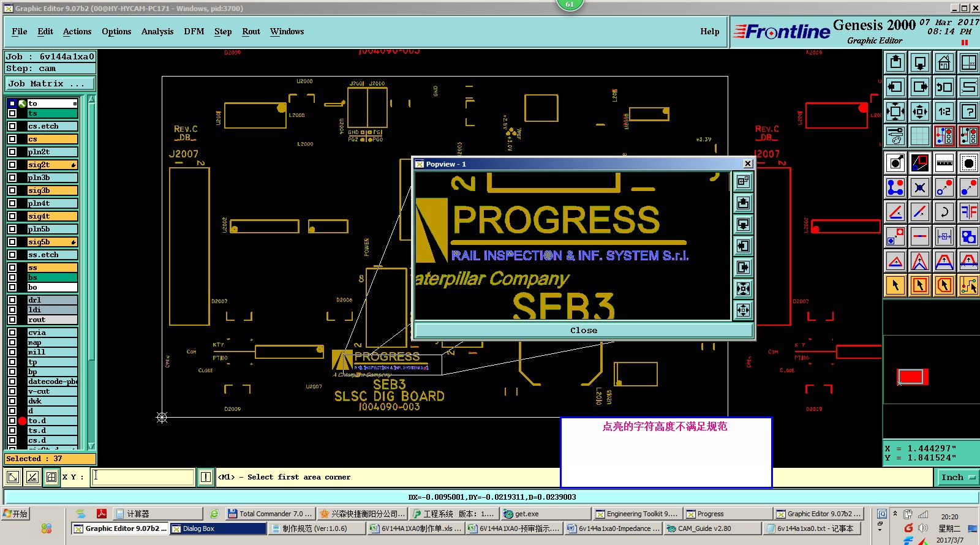The width and height of the screenshot is (980, 545).
Task: Click the home view icon
Action: [x=944, y=62]
